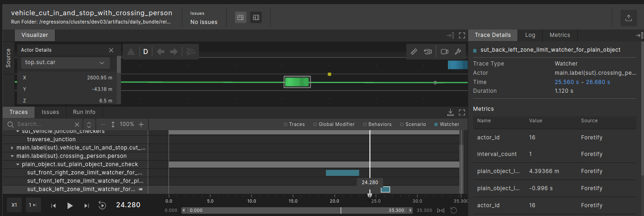The width and height of the screenshot is (644, 216).
Task: Open the Log tab
Action: [x=530, y=35]
